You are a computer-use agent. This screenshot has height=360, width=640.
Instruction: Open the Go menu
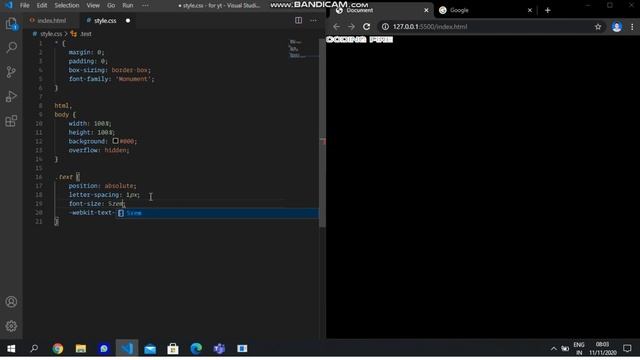coord(111,5)
